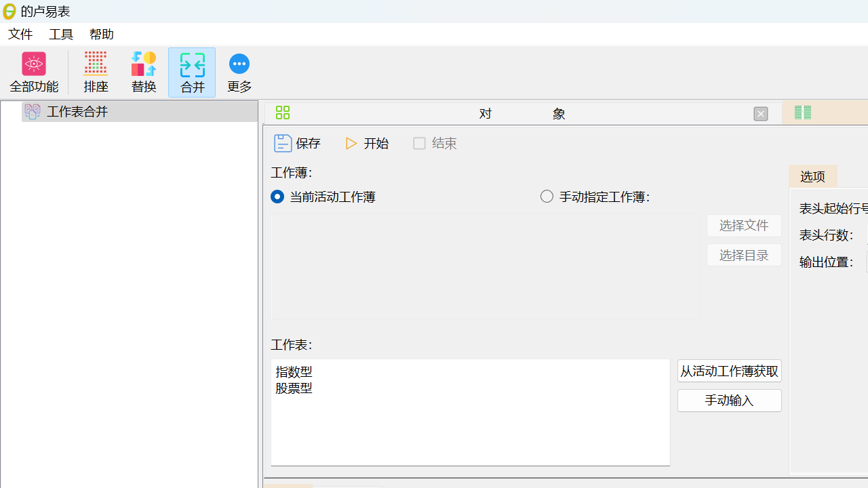868x488 pixels.
Task: Open the 排座 tool
Action: 96,71
